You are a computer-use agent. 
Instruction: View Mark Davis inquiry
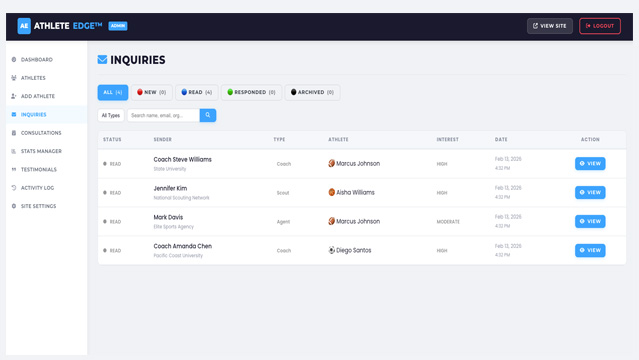click(590, 221)
